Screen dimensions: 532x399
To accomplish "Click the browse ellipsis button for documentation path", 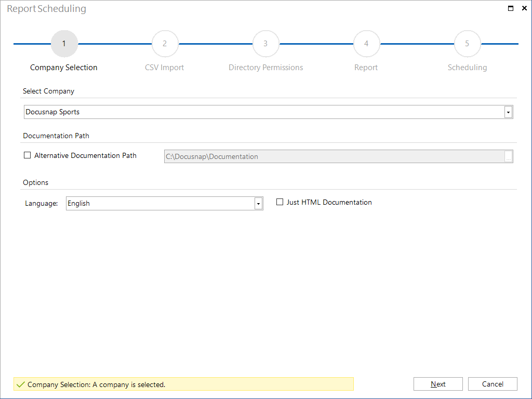I will (x=508, y=156).
